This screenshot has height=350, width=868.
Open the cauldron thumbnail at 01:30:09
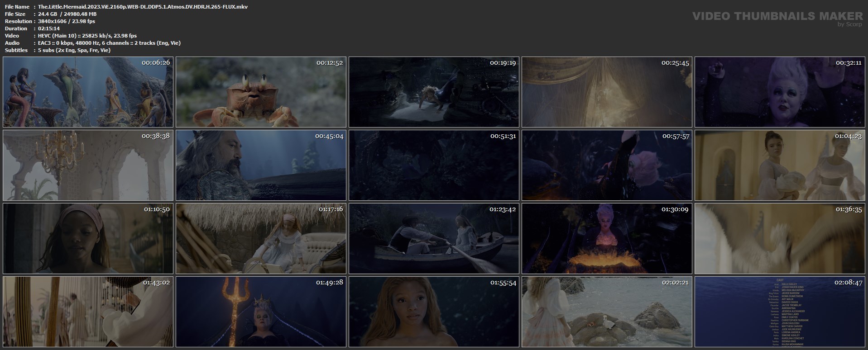coord(607,238)
